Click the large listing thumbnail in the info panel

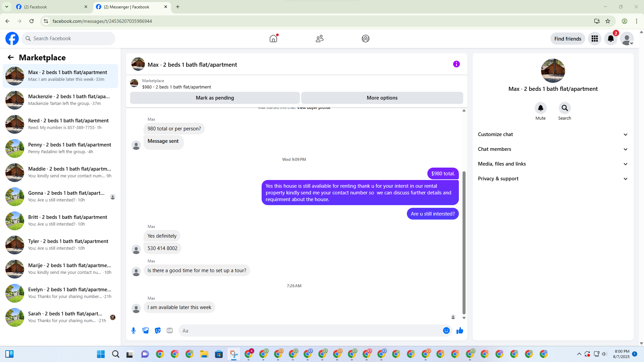tap(553, 71)
